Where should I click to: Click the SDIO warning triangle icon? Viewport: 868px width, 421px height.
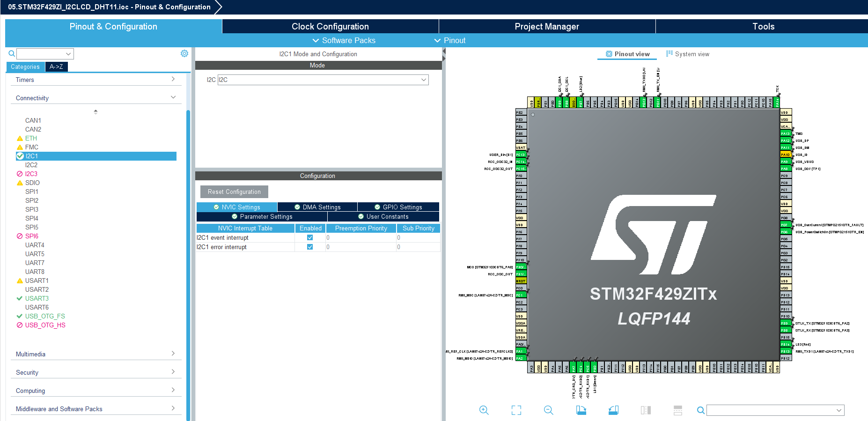[x=20, y=183]
